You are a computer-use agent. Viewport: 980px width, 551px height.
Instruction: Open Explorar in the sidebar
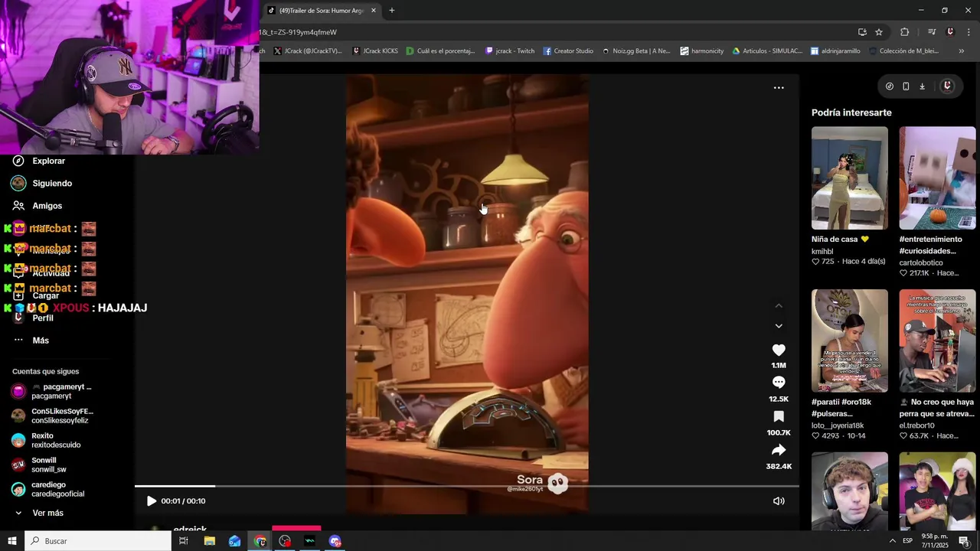click(48, 161)
